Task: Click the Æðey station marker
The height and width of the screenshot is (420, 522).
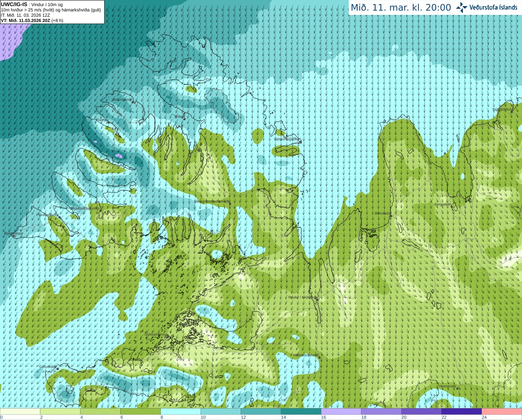Action: click(184, 119)
